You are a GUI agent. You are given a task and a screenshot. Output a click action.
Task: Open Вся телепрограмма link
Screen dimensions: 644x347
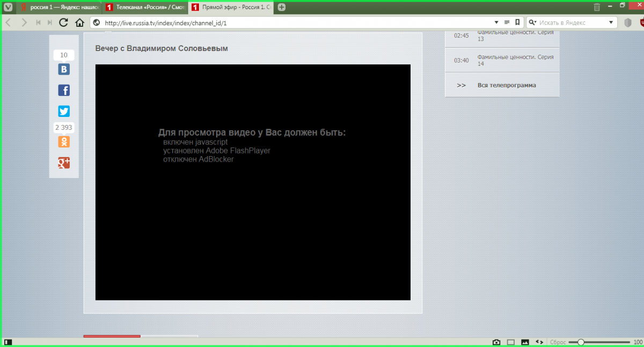(x=507, y=85)
